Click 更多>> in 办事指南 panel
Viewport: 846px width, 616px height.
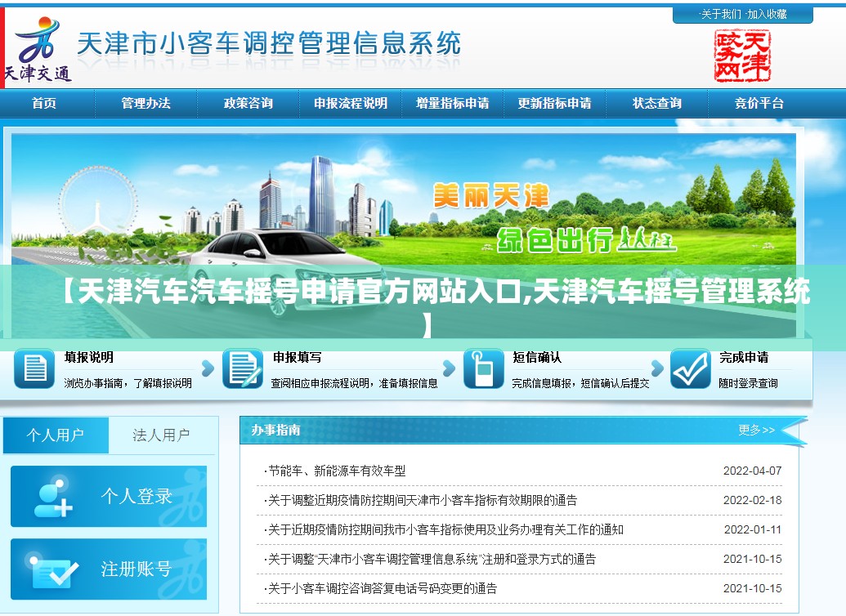tap(756, 430)
